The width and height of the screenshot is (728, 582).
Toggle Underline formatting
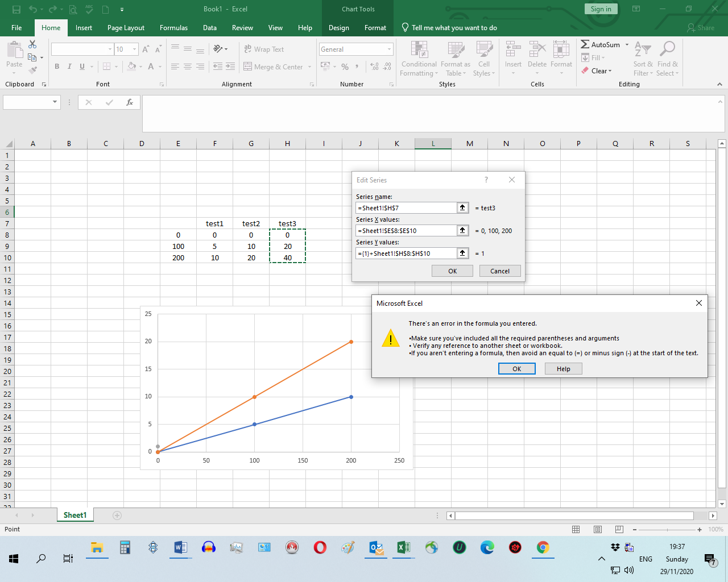(x=82, y=66)
